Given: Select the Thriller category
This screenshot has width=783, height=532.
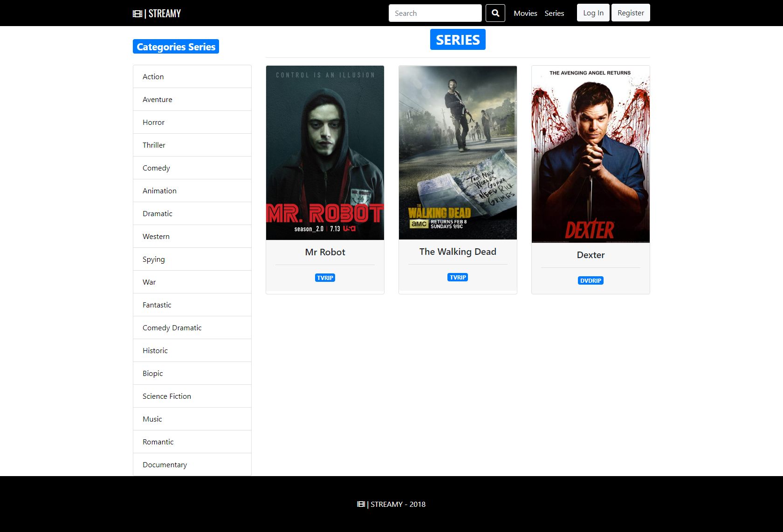Looking at the screenshot, I should pos(192,145).
